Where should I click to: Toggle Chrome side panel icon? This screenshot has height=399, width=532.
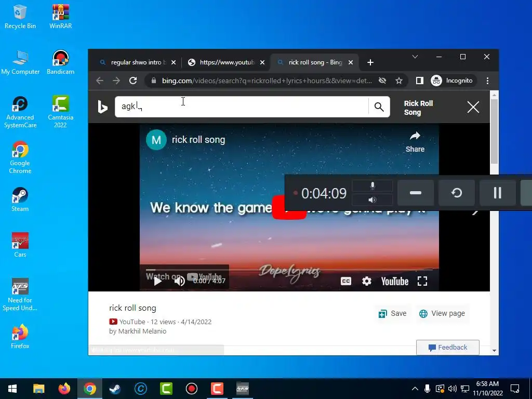tap(420, 81)
